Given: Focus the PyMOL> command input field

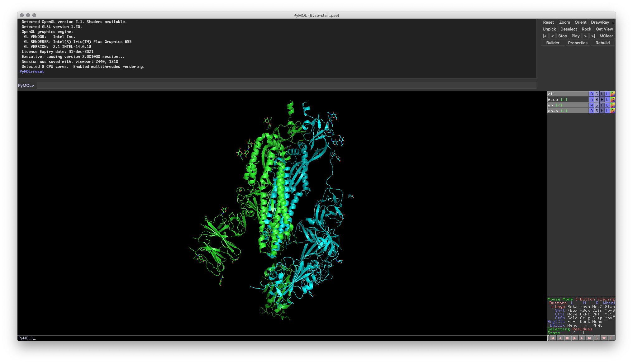Looking at the screenshot, I should [287, 85].
